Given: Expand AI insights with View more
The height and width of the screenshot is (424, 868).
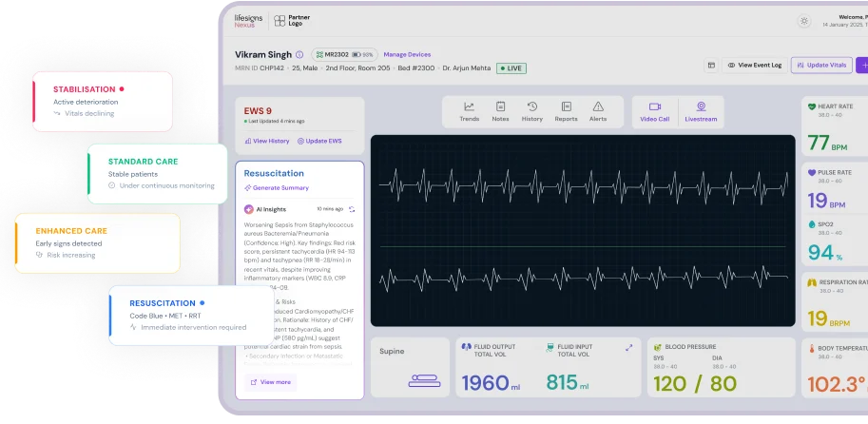Looking at the screenshot, I should tap(271, 381).
